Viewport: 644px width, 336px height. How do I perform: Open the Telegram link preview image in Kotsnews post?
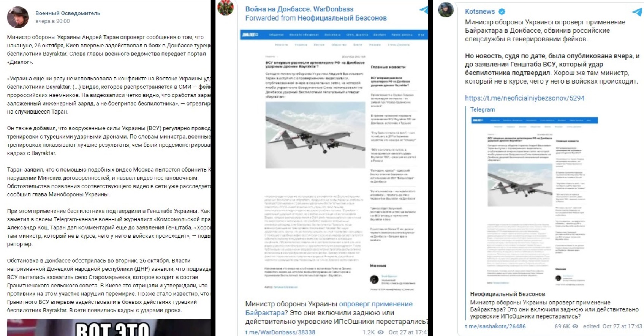534,201
